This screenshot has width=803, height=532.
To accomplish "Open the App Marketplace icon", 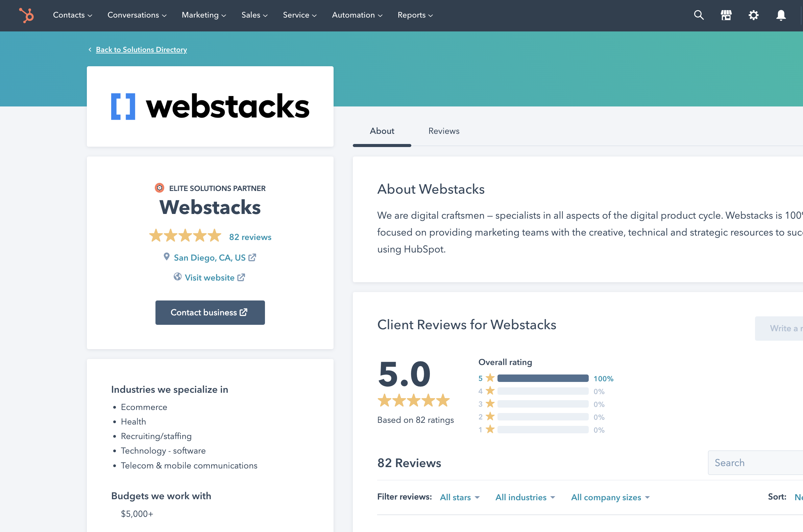I will click(726, 15).
